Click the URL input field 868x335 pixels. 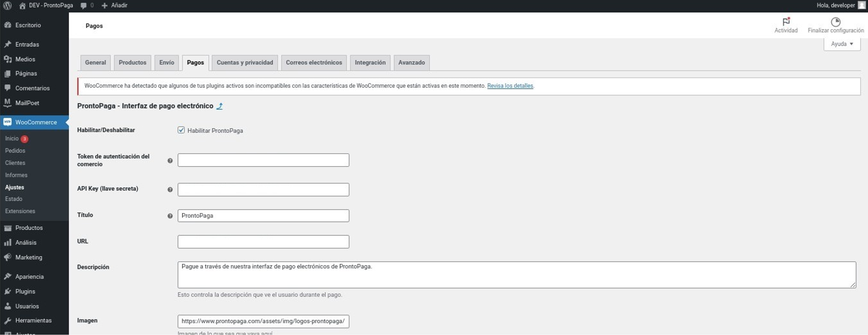pos(263,242)
